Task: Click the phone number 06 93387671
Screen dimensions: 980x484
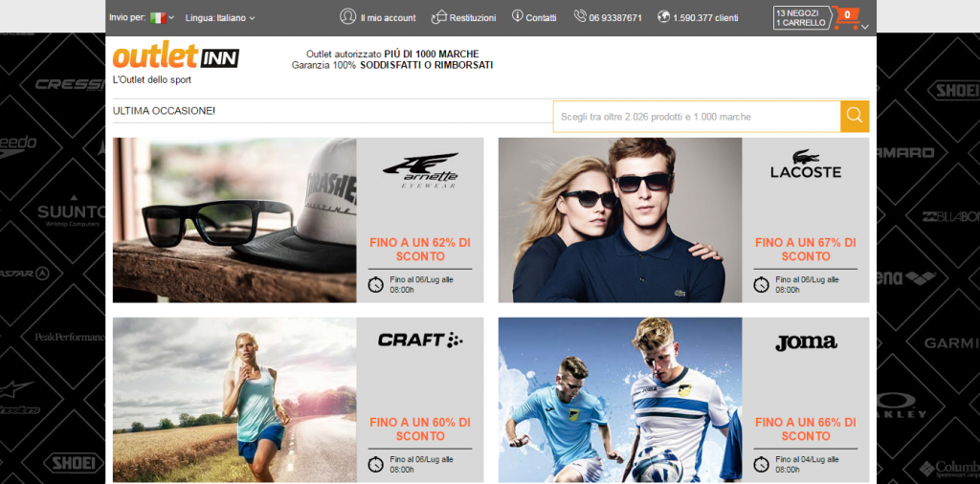Action: [615, 18]
